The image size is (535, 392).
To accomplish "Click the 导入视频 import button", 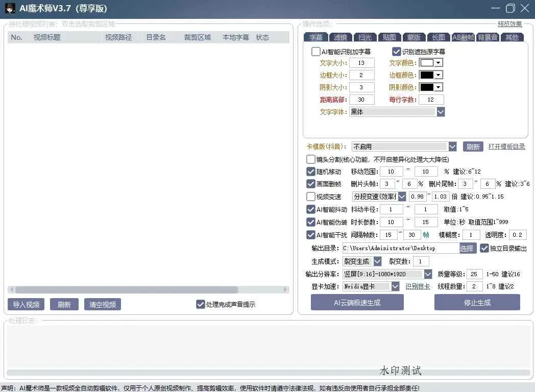I will 26,304.
